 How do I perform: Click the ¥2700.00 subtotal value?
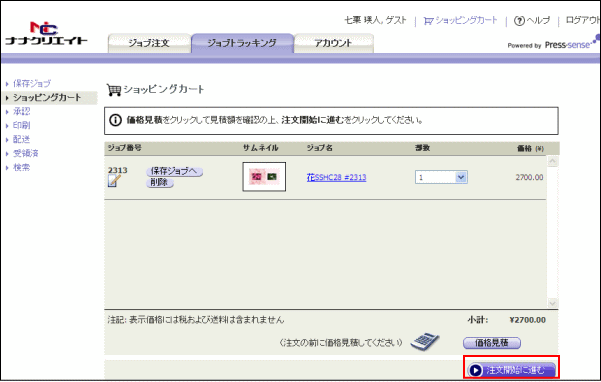[x=527, y=320]
